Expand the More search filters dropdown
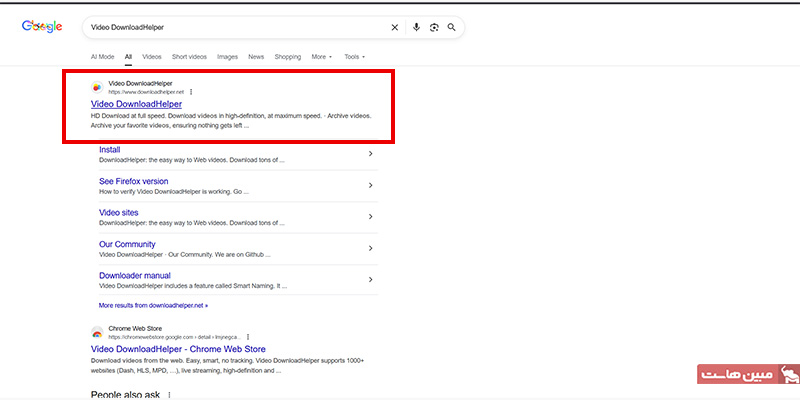800x400 pixels. tap(321, 57)
